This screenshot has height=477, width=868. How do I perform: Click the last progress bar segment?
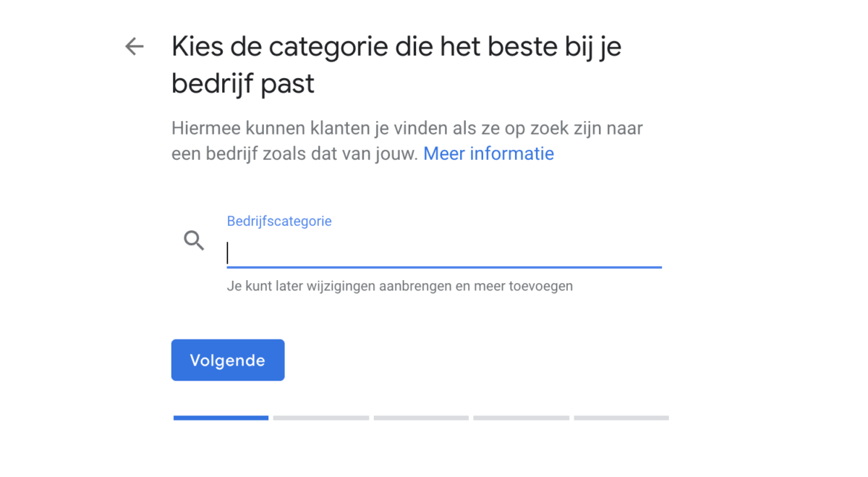point(621,418)
